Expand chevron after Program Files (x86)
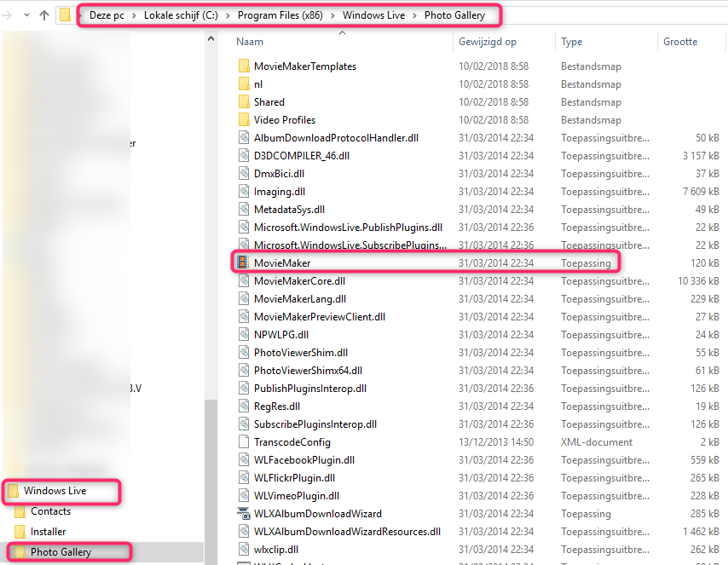Image resolution: width=728 pixels, height=565 pixels. pos(333,16)
